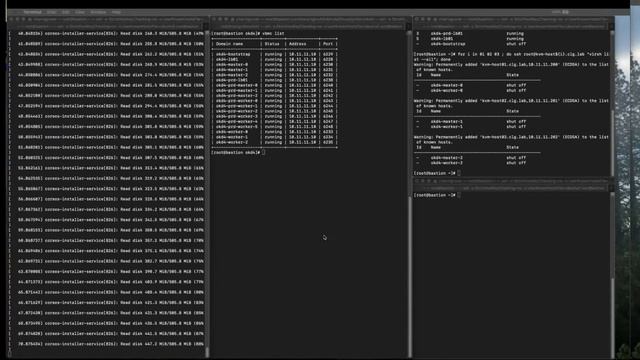The width and height of the screenshot is (640, 360).
Task: Select okd4-worker-2 in the vbmc list
Action: coord(232,142)
